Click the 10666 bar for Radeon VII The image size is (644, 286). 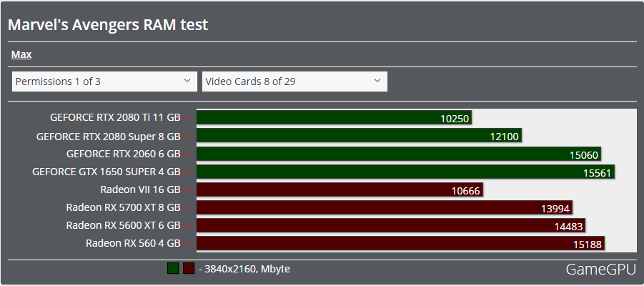(340, 189)
